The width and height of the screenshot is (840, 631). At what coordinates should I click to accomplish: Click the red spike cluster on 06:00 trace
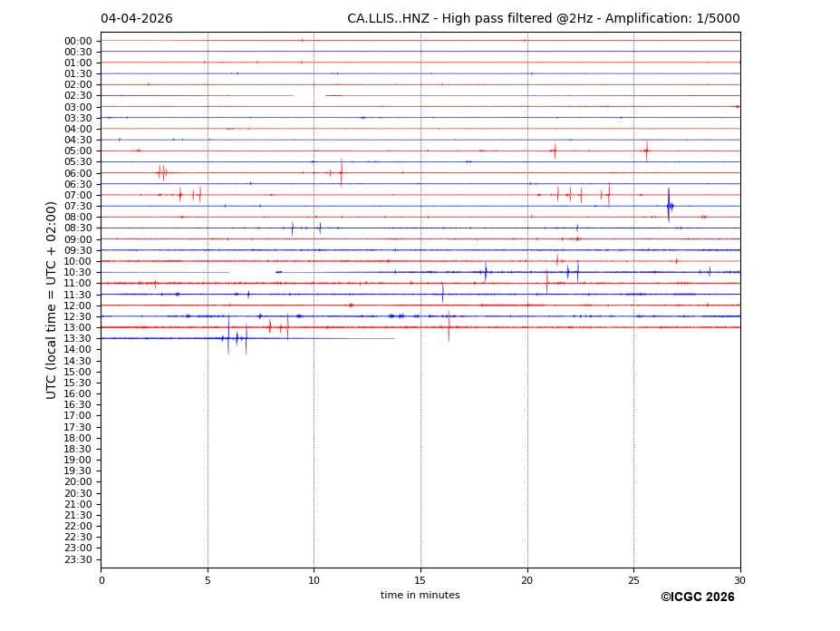coord(162,172)
